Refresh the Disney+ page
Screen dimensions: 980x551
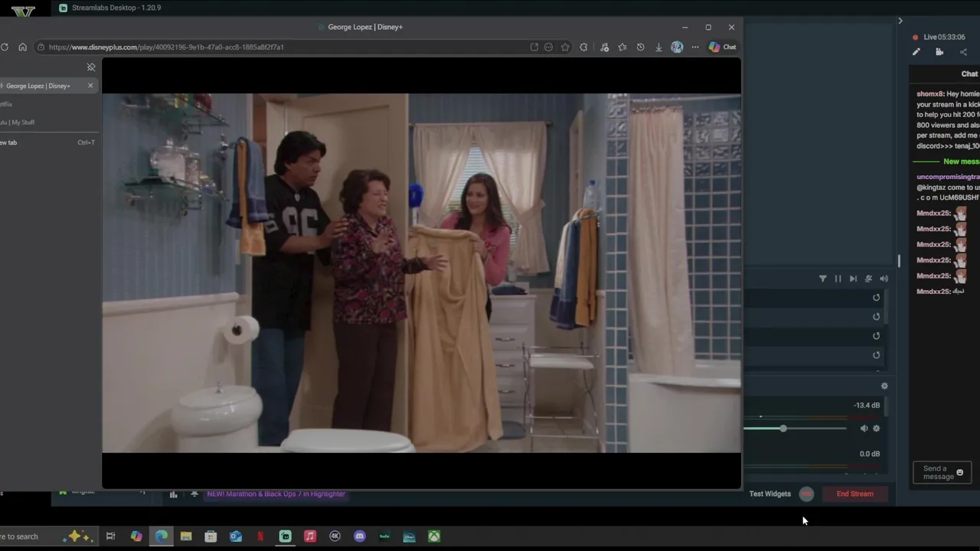[5, 47]
